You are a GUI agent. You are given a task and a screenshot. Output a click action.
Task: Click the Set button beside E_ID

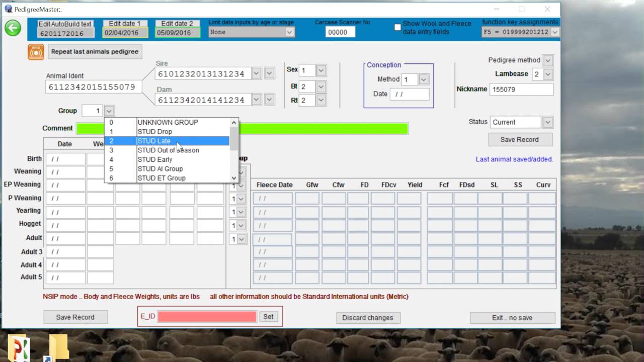click(x=268, y=316)
